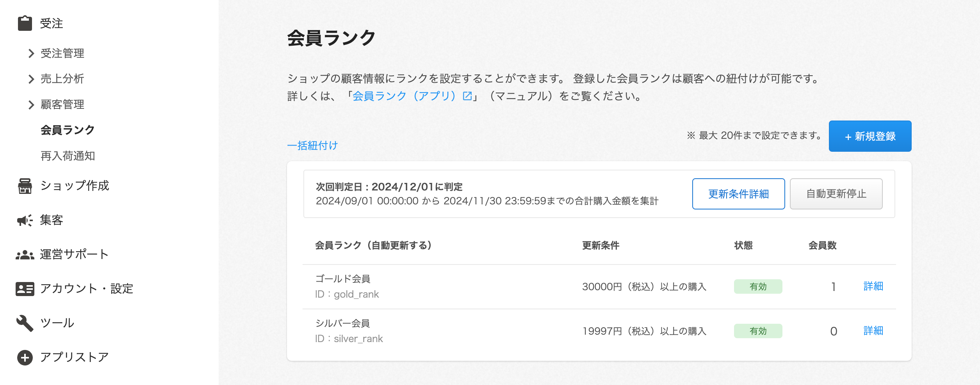Open 再入荷通知 from the sidebar
This screenshot has height=385, width=980.
pos(68,156)
